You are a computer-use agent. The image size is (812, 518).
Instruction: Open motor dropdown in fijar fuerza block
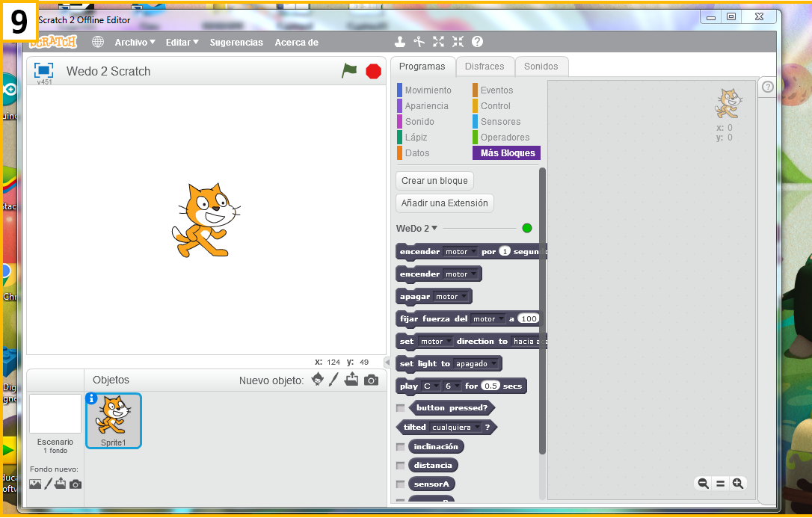488,318
